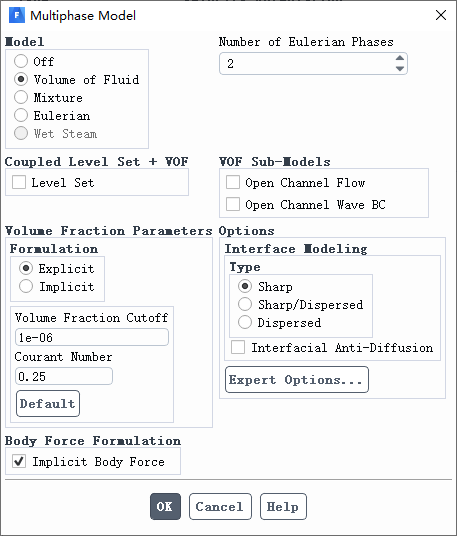Select the Off model radio button

pos(21,61)
